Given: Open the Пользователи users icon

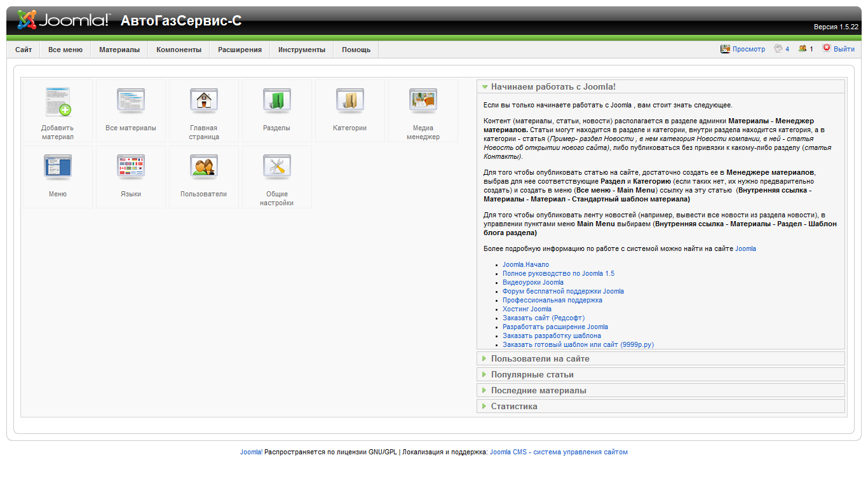Looking at the screenshot, I should point(204,166).
